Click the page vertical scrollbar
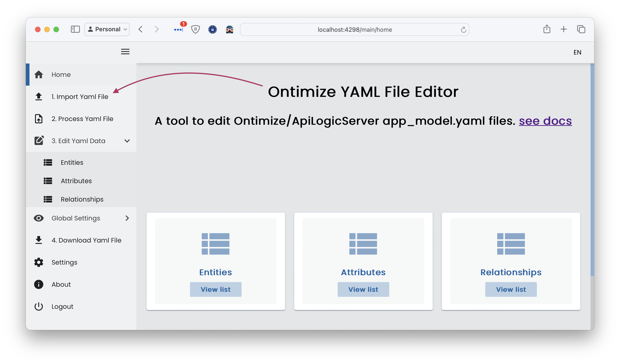This screenshot has width=620, height=364. tap(592, 170)
